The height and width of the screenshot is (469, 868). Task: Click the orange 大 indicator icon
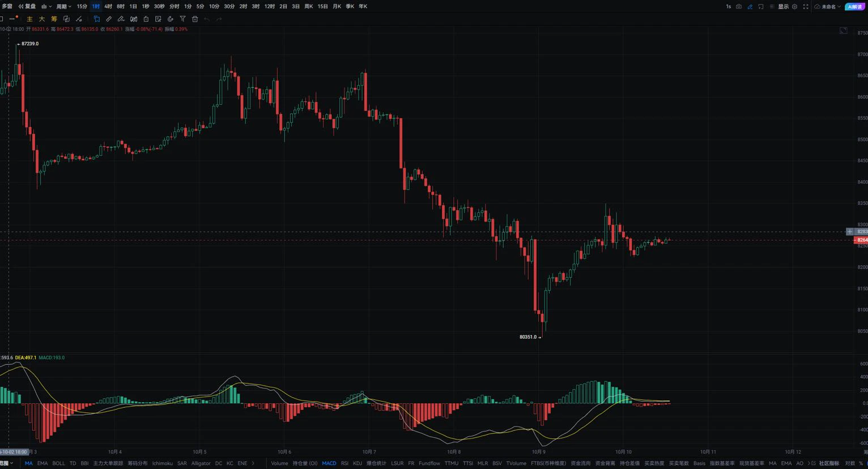tap(42, 19)
